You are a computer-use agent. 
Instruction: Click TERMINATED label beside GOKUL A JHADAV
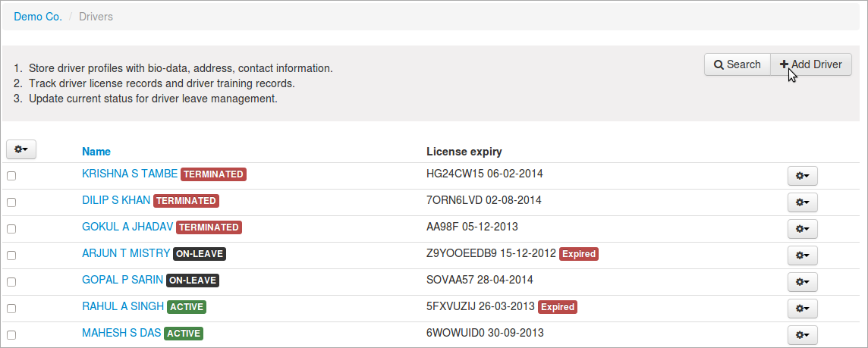tap(209, 227)
